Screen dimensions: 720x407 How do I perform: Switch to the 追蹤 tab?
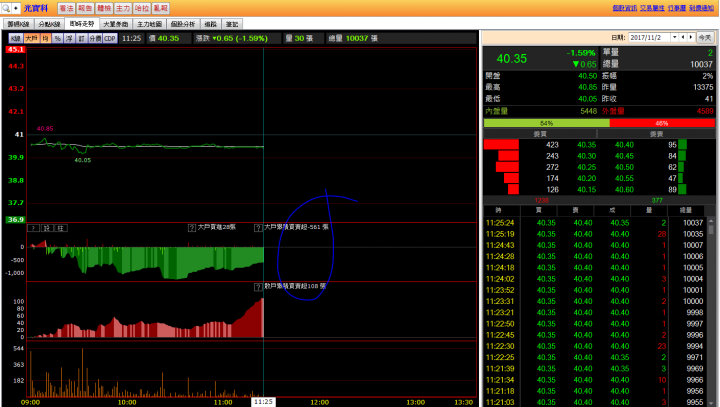211,24
